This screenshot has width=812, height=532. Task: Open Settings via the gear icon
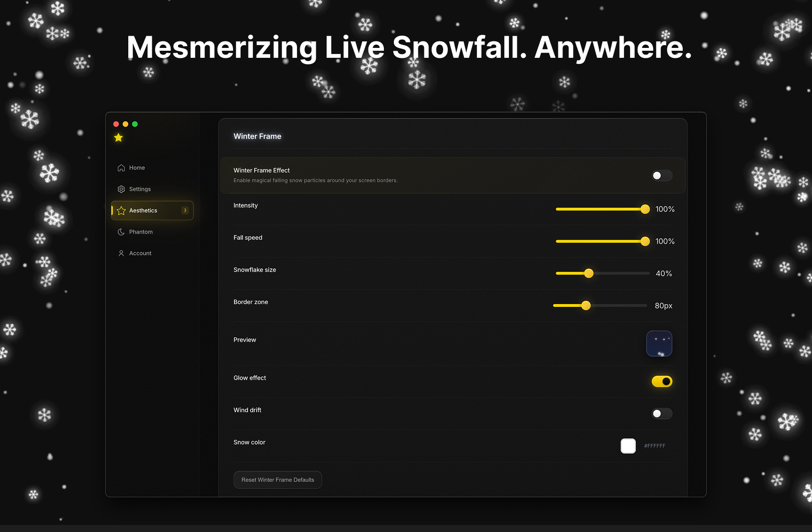click(x=121, y=189)
